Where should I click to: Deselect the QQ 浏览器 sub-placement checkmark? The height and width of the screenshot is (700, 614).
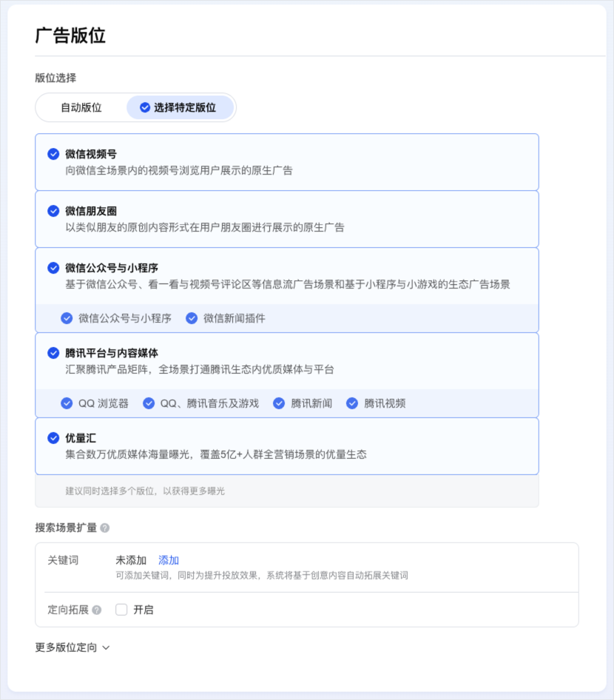[66, 403]
